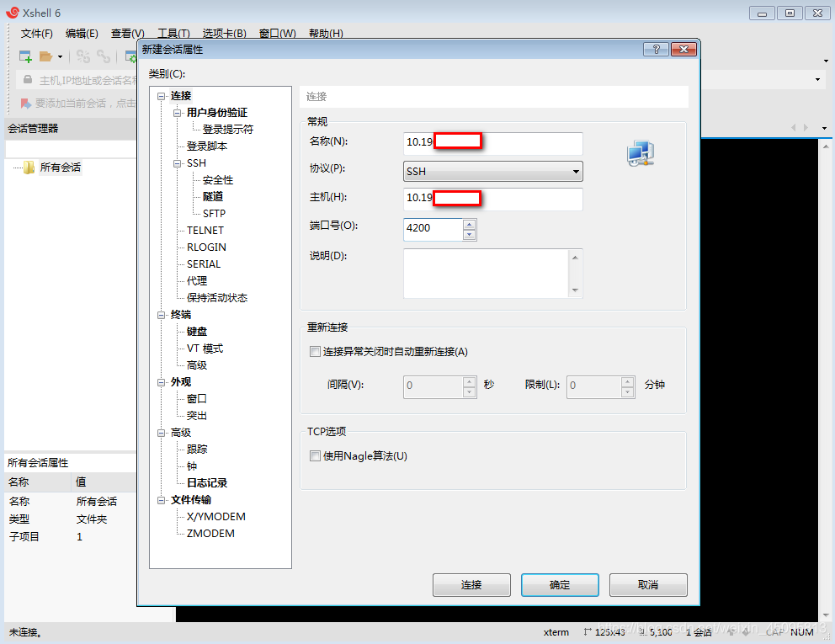Close the 新建会话属性 dialog with red X
Screen dimensions: 835x644
click(x=683, y=50)
